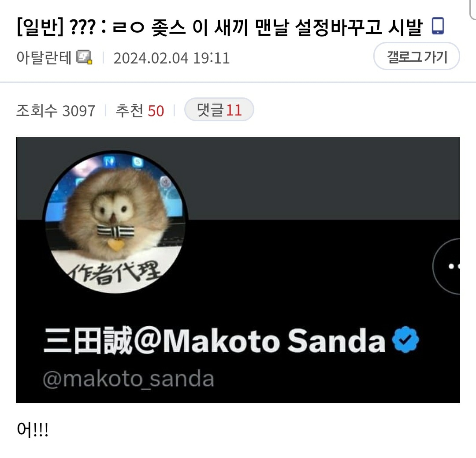Image resolution: width=476 pixels, height=458 pixels.
Task: Click the 三田誠@Makoto Sanda display name
Action: pos(215,340)
